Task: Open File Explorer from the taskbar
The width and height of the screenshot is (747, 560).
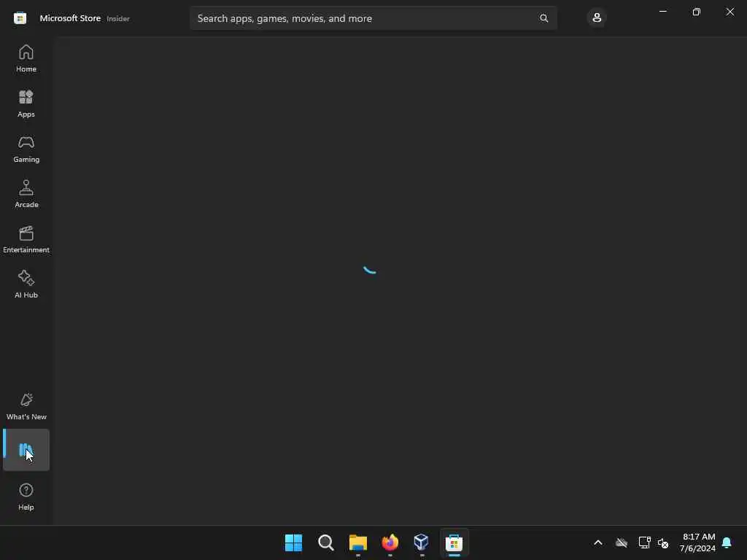Action: pos(357,542)
